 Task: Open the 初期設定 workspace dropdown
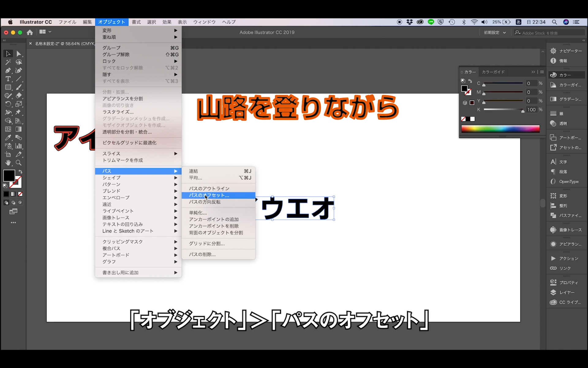click(x=495, y=32)
